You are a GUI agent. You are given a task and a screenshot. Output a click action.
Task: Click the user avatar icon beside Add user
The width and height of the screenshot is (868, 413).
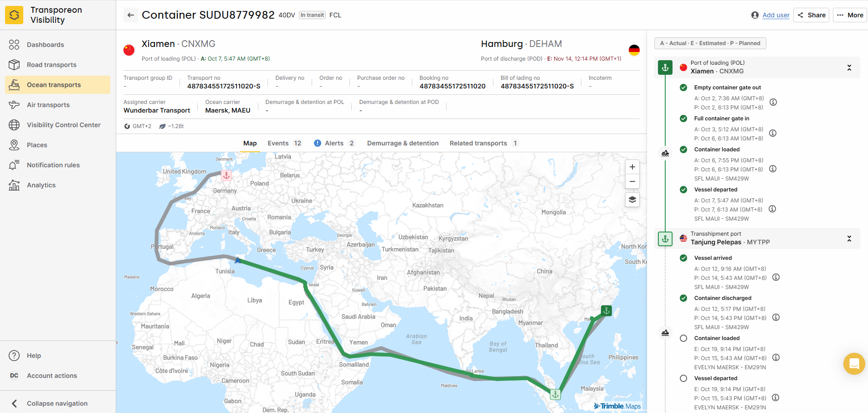click(755, 15)
